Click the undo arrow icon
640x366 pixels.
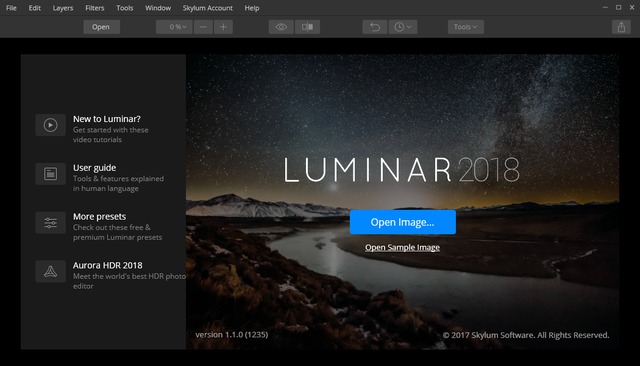[375, 27]
